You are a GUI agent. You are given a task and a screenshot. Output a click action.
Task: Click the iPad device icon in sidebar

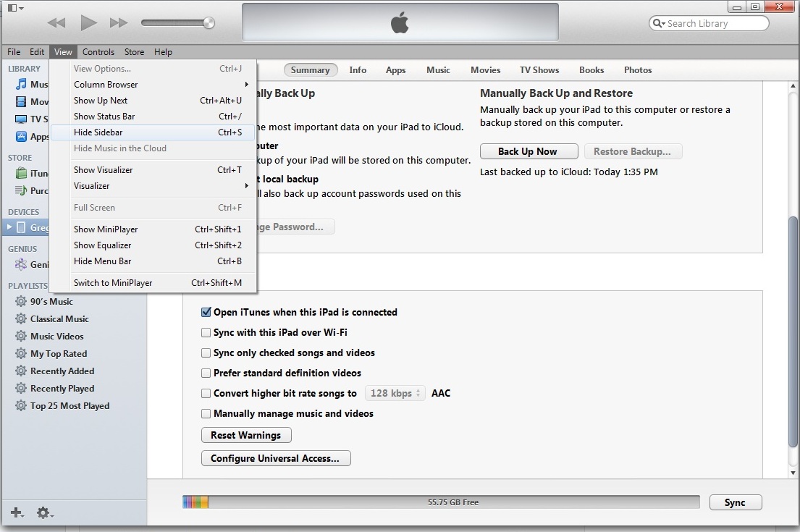21,227
